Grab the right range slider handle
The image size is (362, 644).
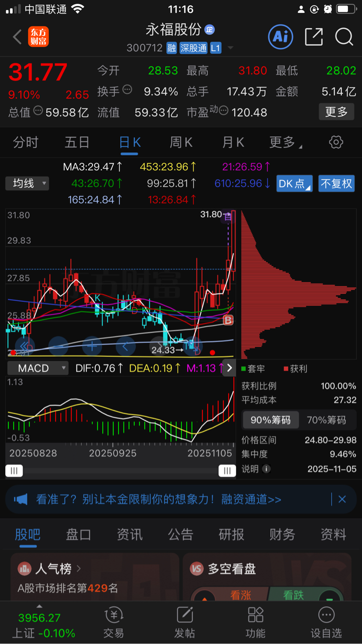227,471
